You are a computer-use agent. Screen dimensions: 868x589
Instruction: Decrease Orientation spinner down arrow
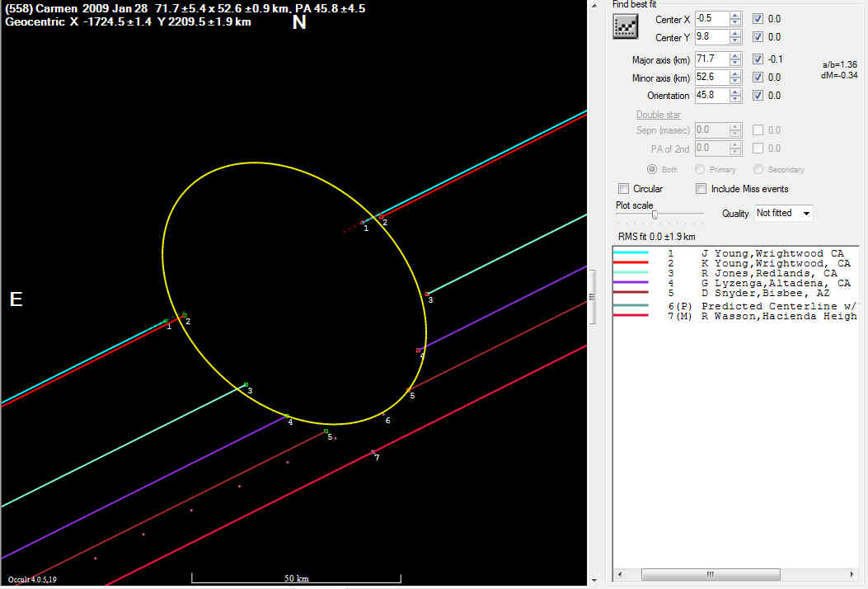(x=735, y=99)
